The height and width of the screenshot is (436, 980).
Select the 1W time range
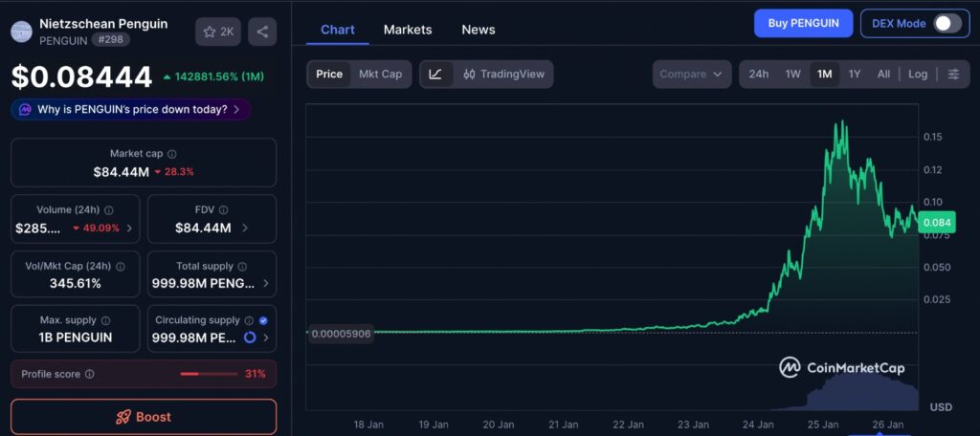pos(792,75)
